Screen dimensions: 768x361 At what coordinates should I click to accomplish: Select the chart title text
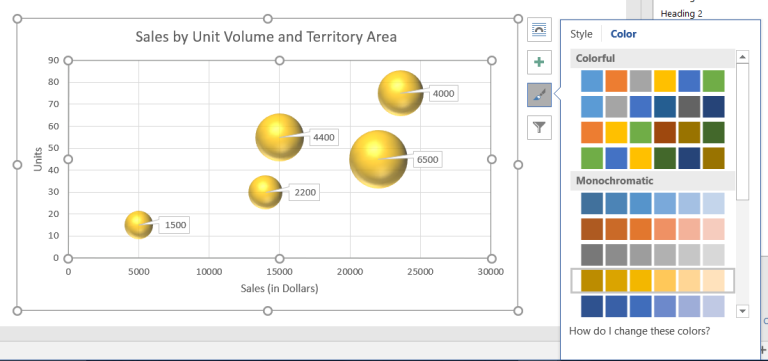[x=266, y=37]
